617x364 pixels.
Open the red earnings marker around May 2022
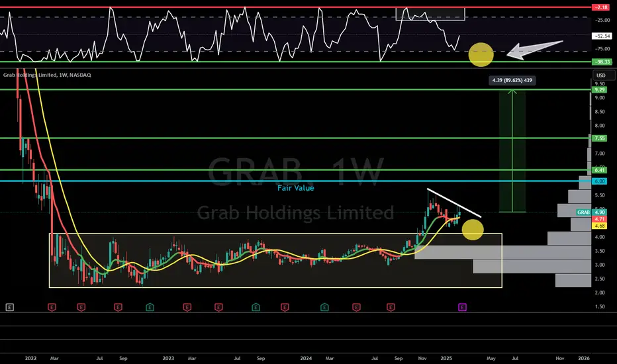(81, 307)
